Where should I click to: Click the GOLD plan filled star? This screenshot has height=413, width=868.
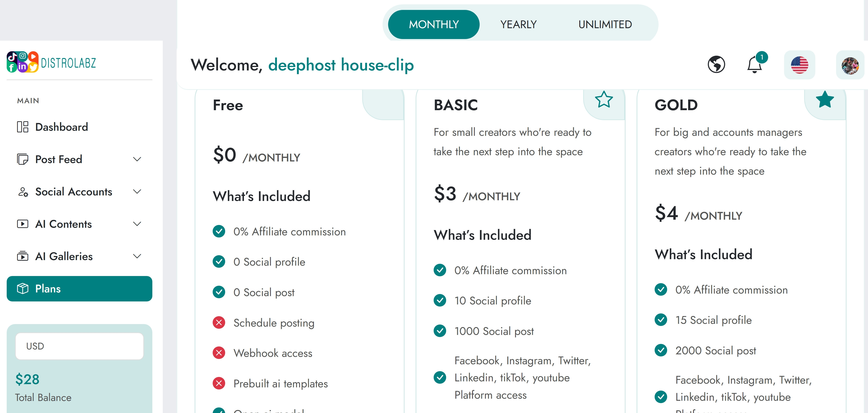[x=825, y=100]
